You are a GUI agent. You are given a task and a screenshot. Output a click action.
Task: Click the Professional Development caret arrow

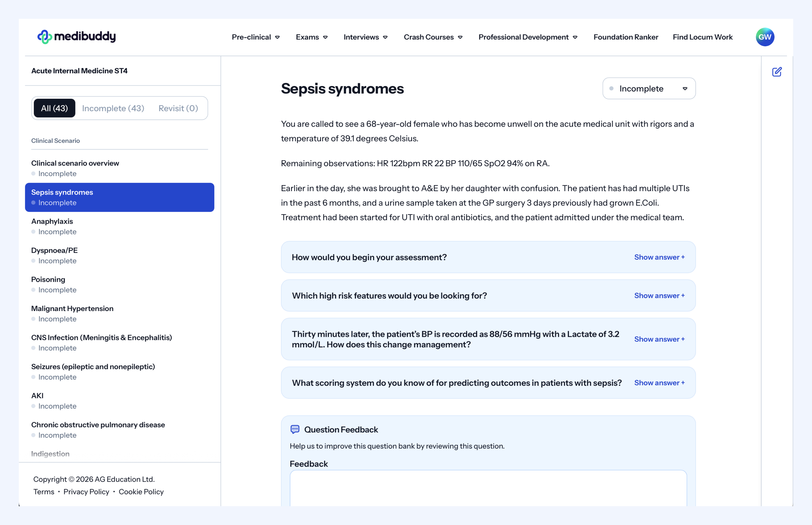(x=575, y=38)
